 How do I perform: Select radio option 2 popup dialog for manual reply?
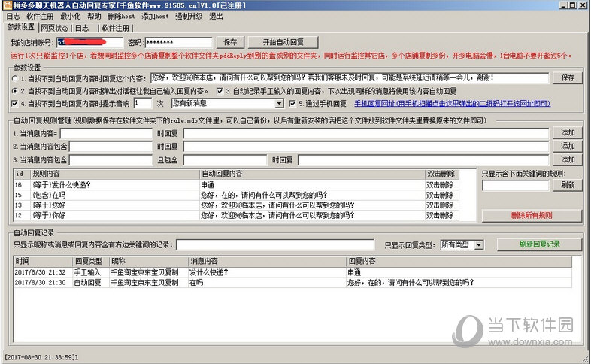[x=15, y=91]
